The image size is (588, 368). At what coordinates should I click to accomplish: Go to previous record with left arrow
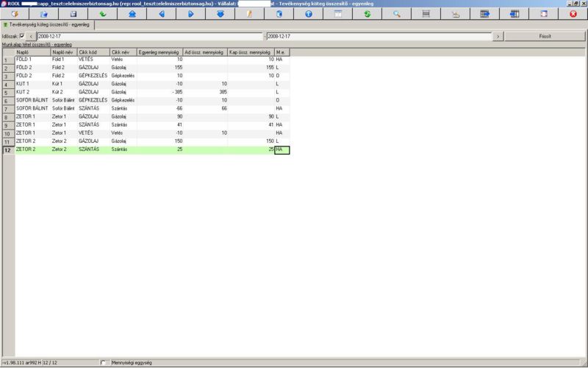coord(161,14)
